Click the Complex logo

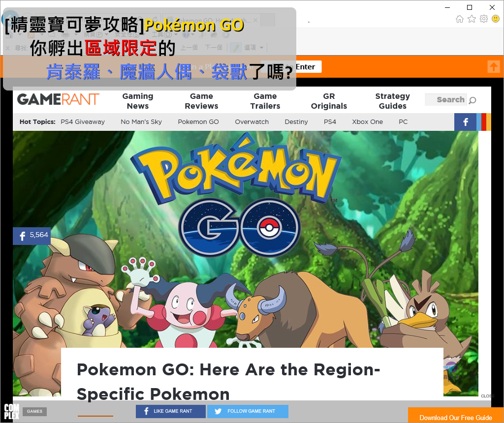[12, 411]
